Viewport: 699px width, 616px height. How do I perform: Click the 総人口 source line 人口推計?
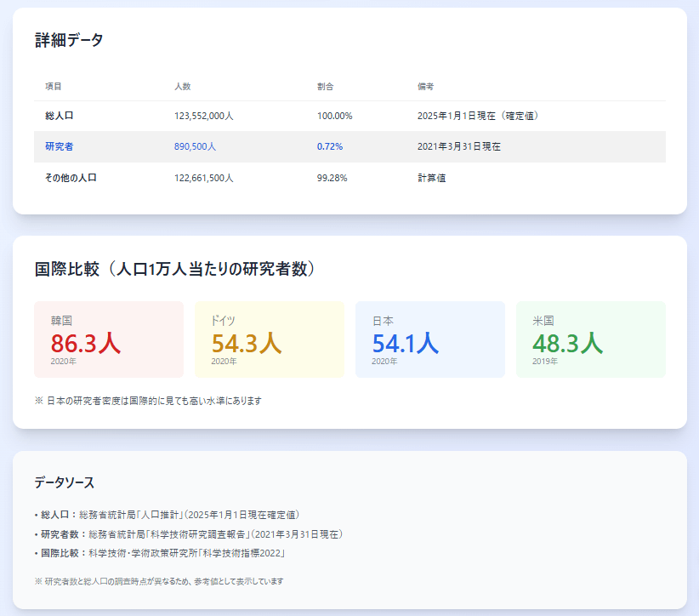[x=167, y=515]
